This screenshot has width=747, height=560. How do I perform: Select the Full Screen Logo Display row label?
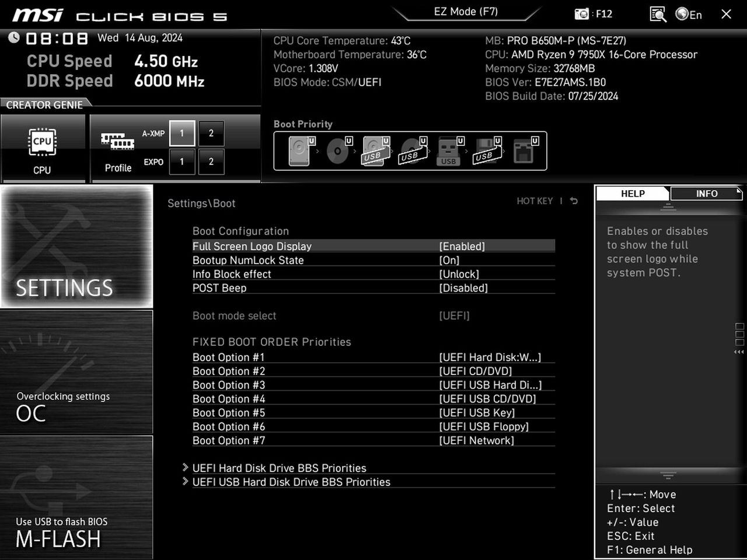tap(252, 246)
